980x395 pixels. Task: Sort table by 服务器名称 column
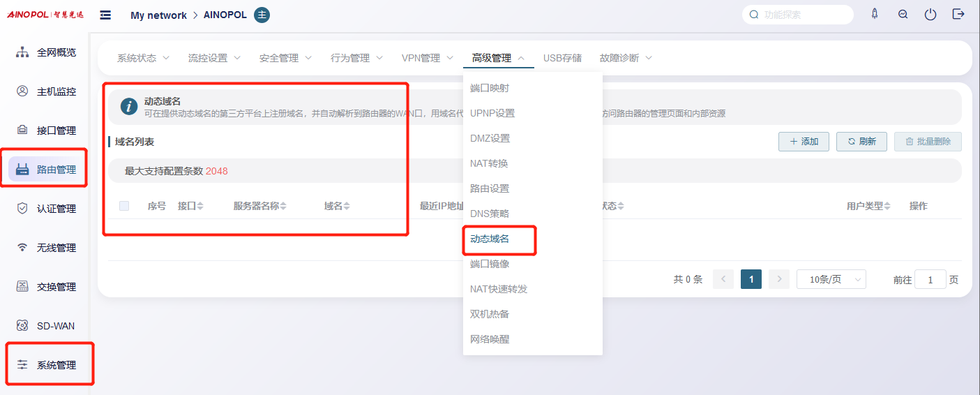[x=260, y=206]
